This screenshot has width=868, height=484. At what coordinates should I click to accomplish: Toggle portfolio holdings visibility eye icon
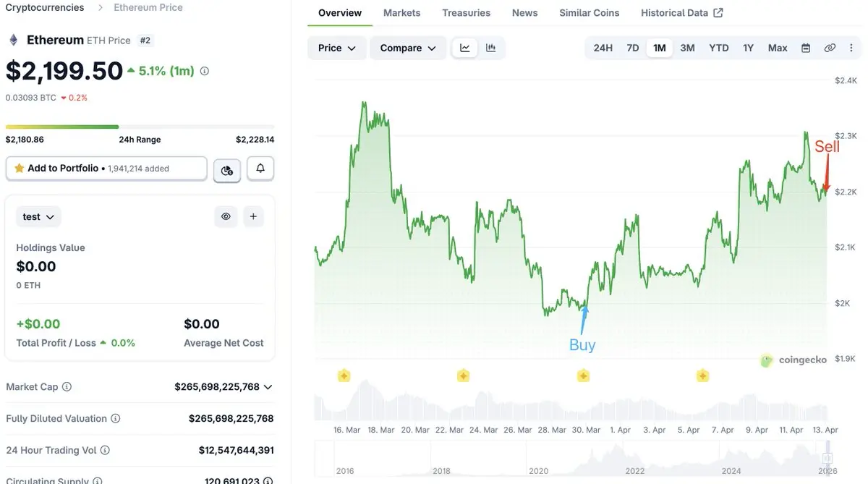click(x=226, y=216)
